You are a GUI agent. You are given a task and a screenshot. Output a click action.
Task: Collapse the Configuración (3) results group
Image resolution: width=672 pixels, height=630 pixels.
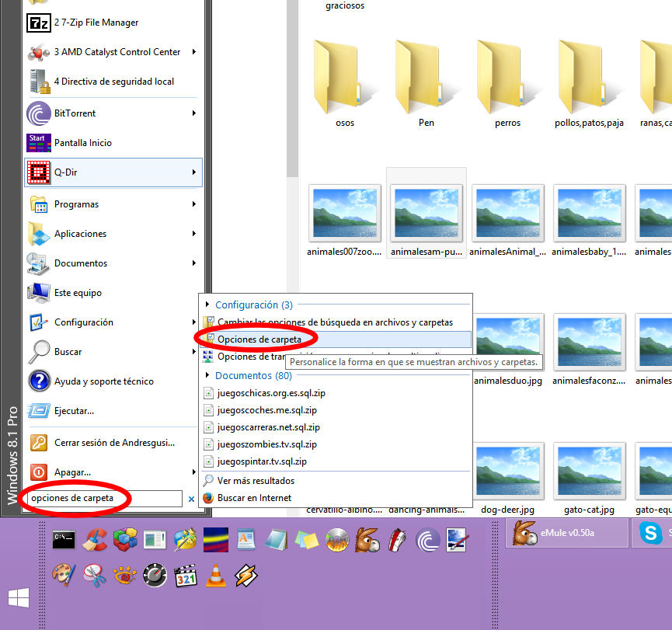207,305
